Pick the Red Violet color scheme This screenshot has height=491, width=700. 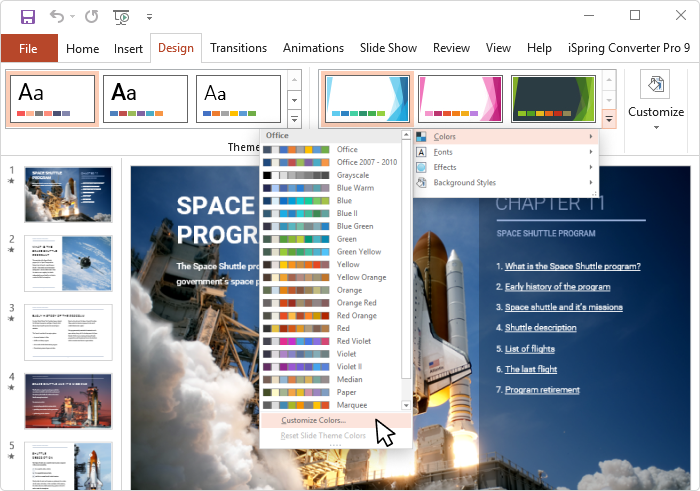[330, 341]
